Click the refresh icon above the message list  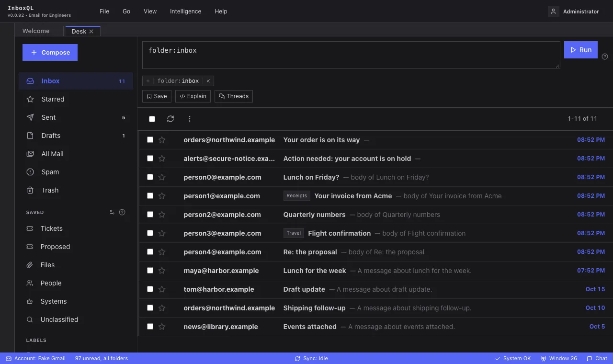[170, 119]
